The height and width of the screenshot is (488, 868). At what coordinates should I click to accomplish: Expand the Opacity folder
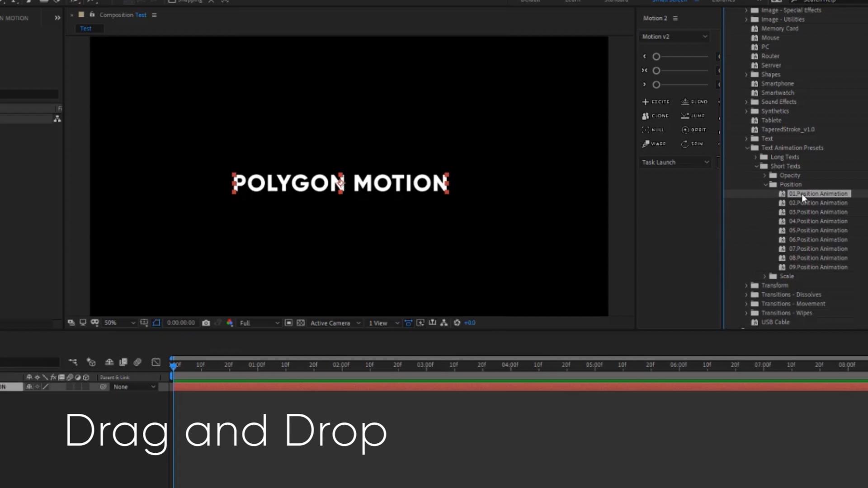765,175
